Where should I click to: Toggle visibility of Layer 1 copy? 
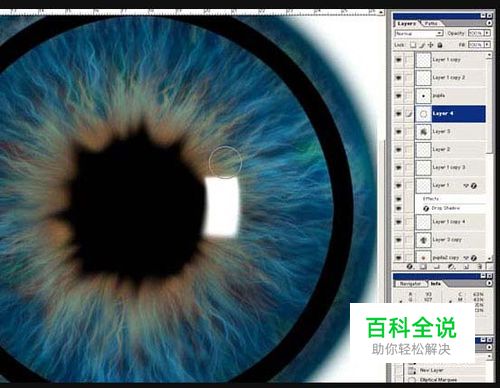(x=398, y=60)
